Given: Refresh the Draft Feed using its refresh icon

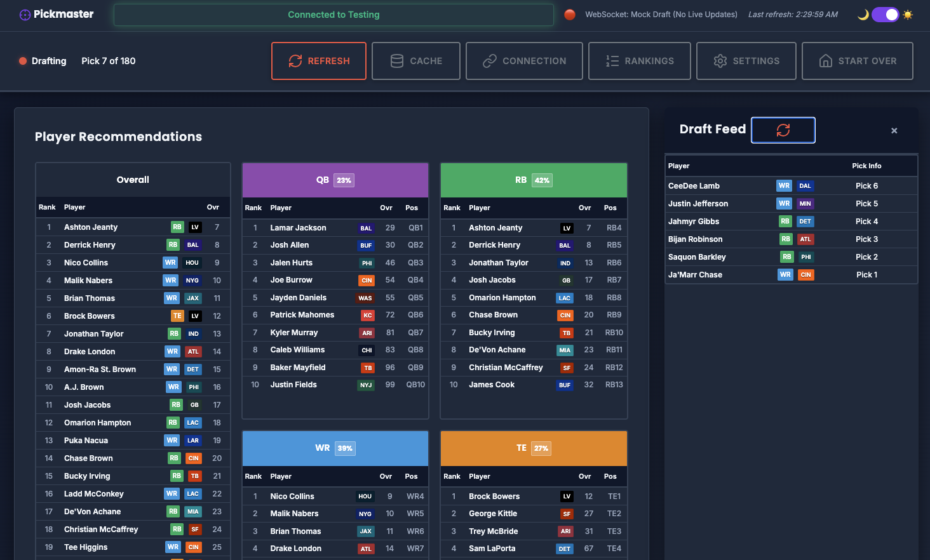Looking at the screenshot, I should point(783,130).
